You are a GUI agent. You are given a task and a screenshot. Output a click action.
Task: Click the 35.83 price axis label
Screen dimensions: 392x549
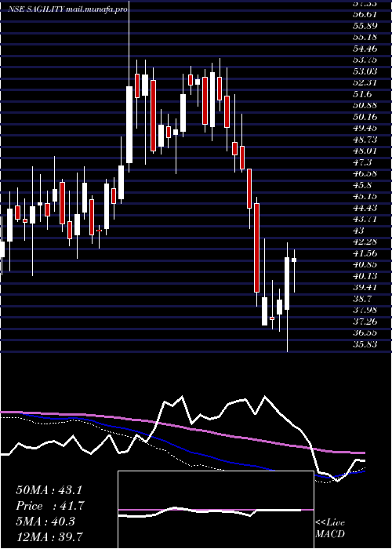tap(365, 344)
